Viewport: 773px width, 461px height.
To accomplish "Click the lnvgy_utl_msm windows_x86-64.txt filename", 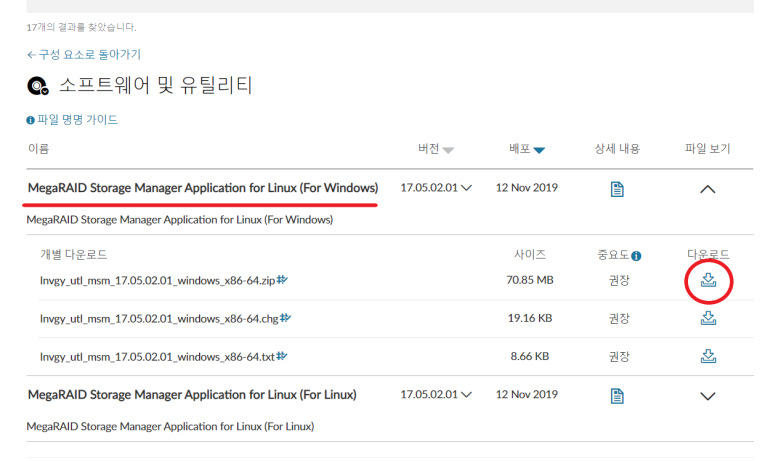I will [157, 356].
